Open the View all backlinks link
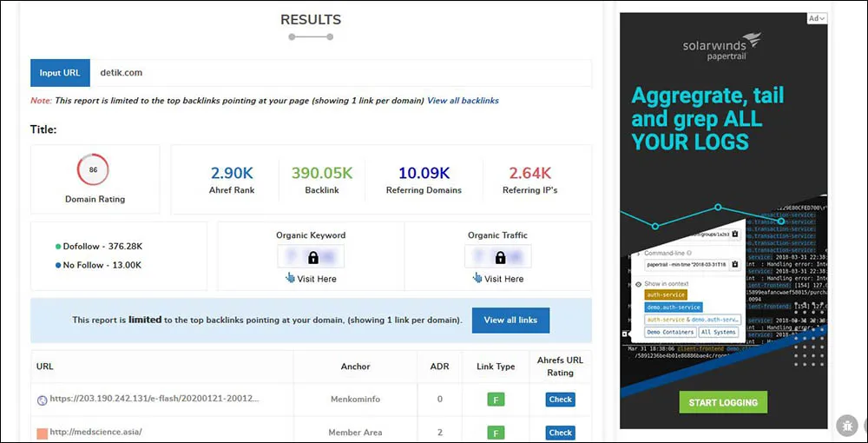The image size is (868, 443). 463,101
